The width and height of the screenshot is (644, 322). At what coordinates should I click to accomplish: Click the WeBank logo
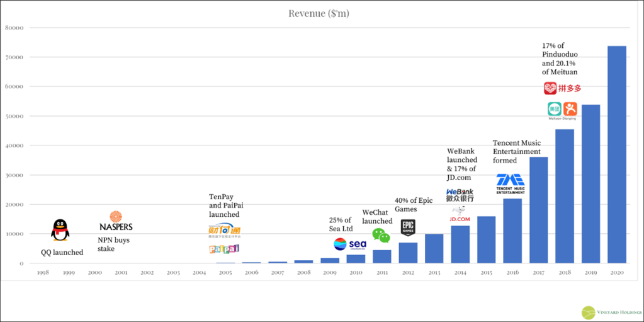tap(460, 195)
